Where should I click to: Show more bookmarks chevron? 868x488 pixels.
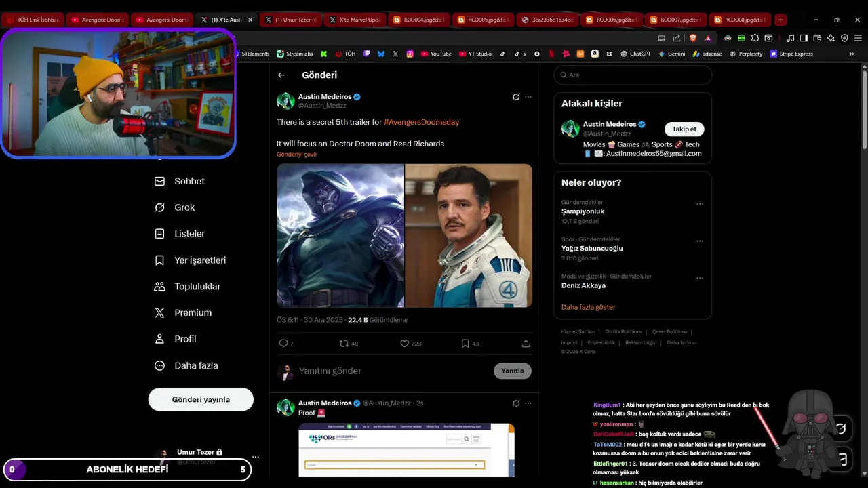click(x=852, y=54)
